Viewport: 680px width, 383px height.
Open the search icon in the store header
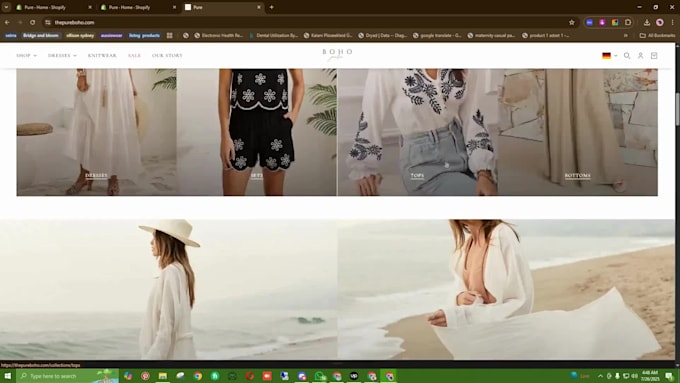[627, 56]
